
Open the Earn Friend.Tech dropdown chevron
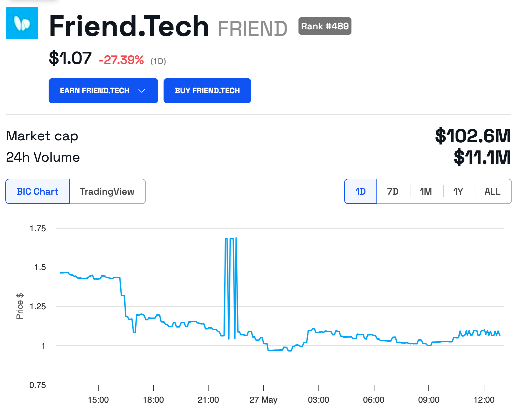[x=142, y=91]
